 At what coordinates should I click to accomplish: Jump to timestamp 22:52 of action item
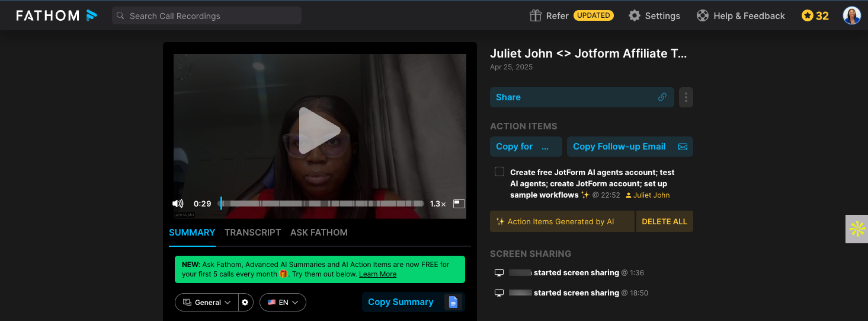(x=606, y=195)
